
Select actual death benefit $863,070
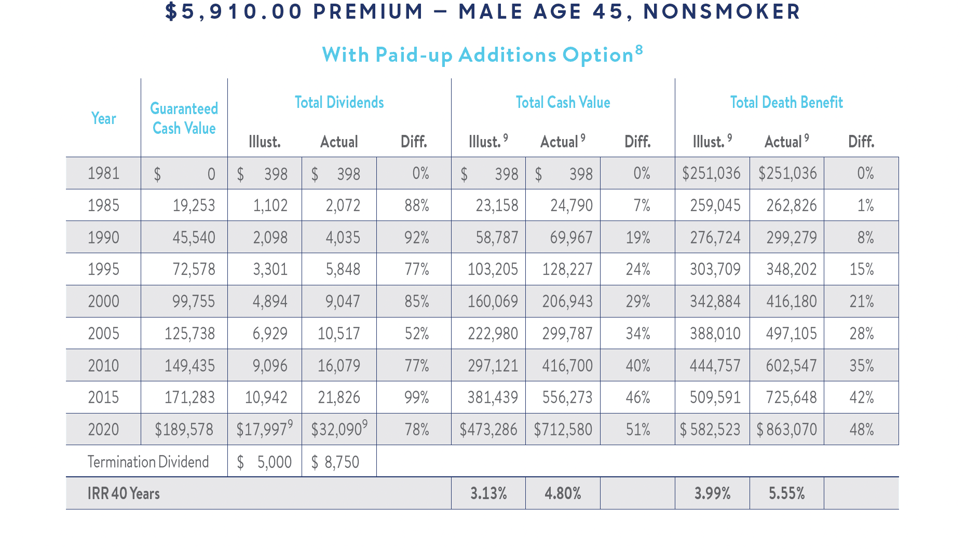[x=786, y=430]
